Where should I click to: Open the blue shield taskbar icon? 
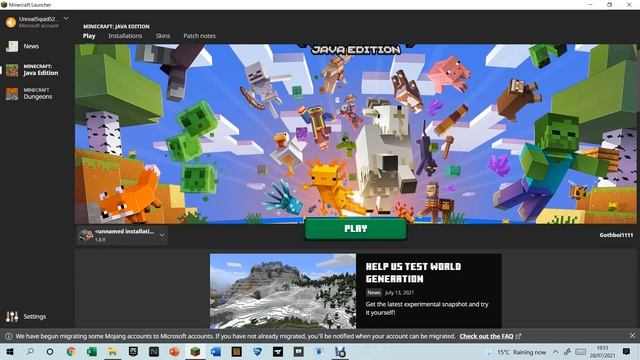257,351
